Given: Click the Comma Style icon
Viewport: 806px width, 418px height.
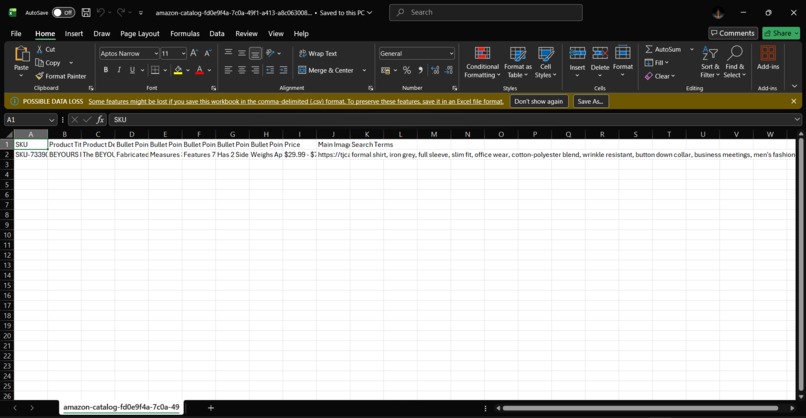Looking at the screenshot, I should (420, 70).
